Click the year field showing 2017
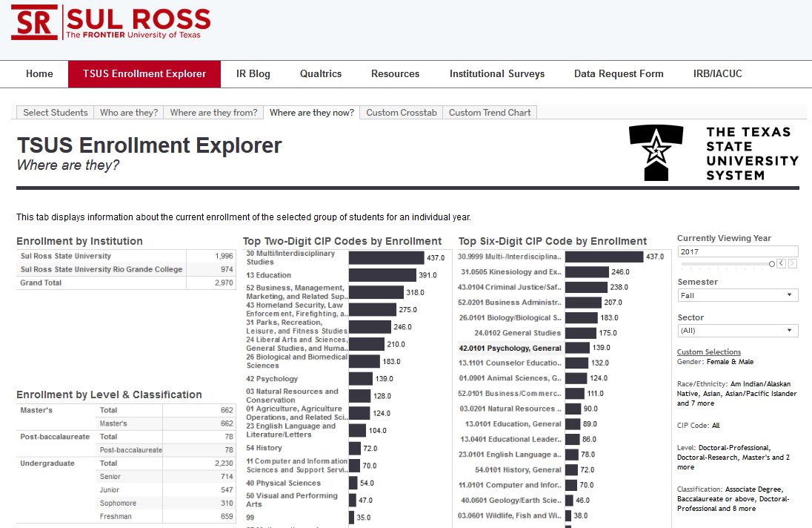 [737, 252]
